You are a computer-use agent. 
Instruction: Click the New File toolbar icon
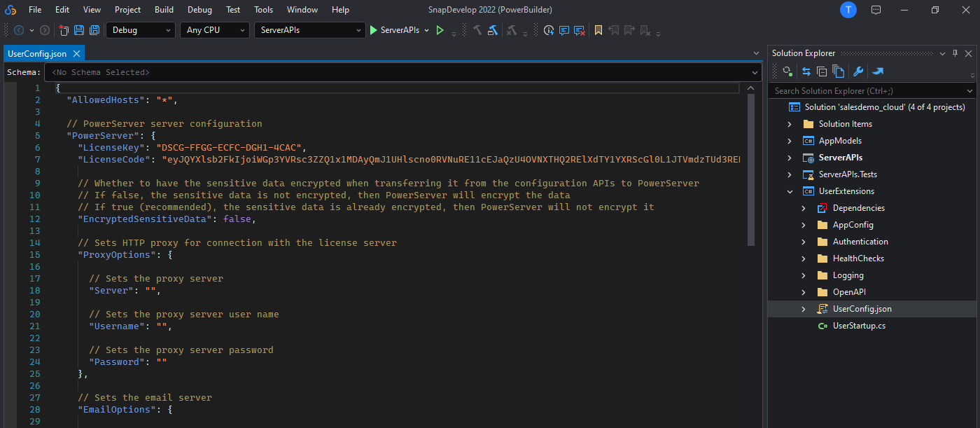tap(64, 30)
